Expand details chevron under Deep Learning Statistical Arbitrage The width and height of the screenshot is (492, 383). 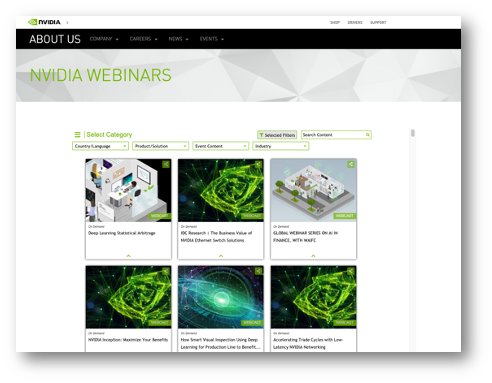pos(128,256)
